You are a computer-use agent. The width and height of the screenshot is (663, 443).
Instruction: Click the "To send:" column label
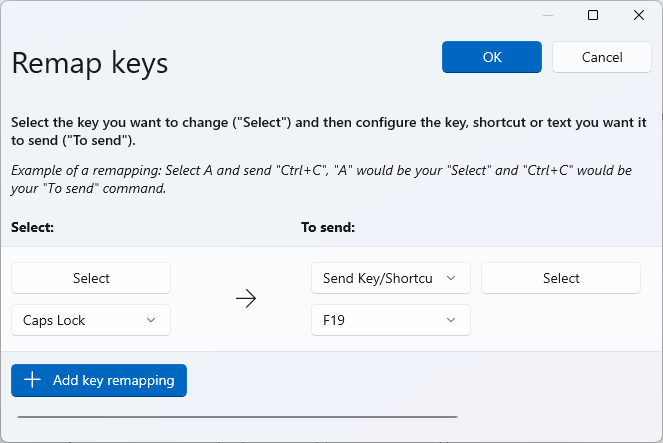(x=328, y=227)
